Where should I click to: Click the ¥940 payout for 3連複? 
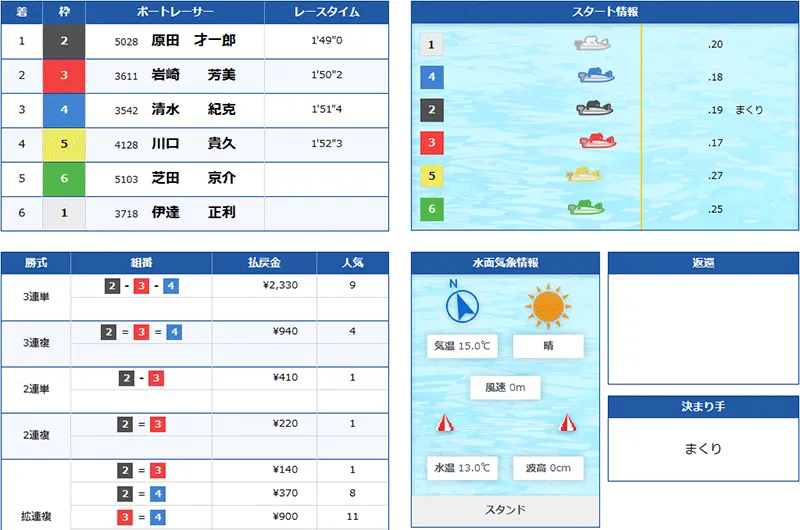[x=285, y=332]
